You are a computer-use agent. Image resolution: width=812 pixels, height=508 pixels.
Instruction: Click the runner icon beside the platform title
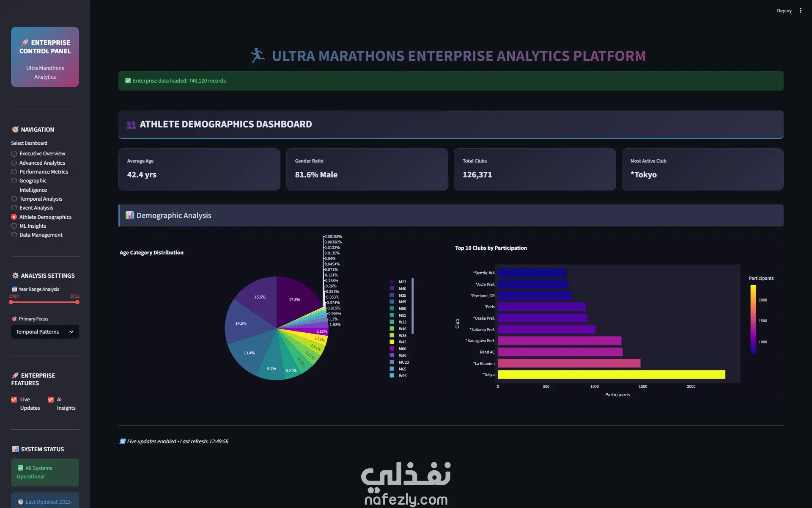pos(258,55)
